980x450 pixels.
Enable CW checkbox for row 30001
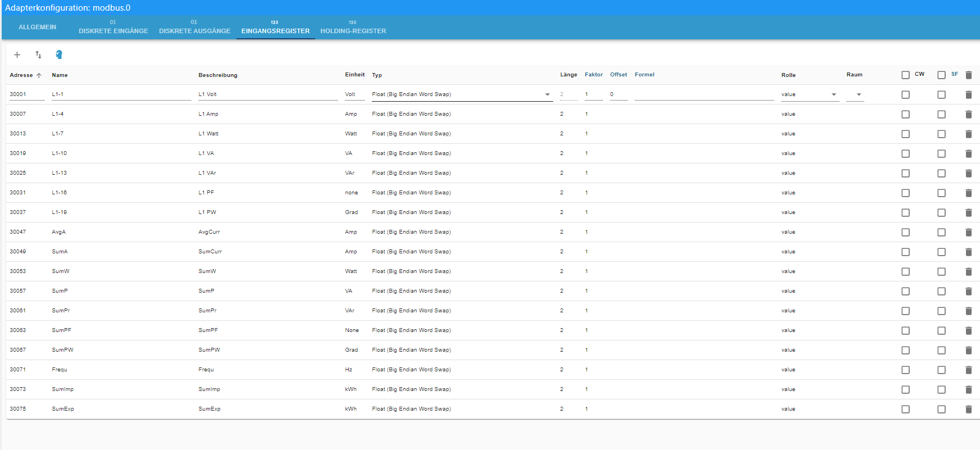pyautogui.click(x=905, y=94)
